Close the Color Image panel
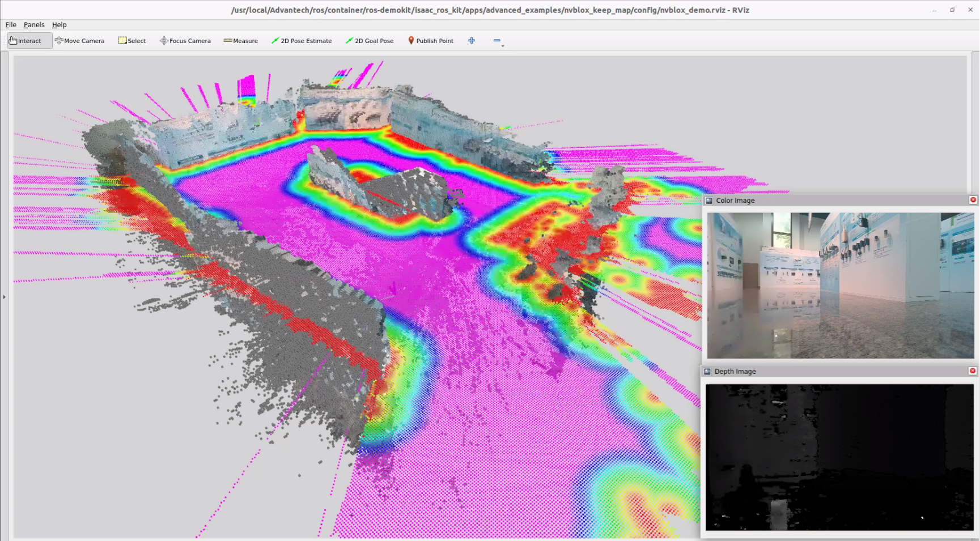Viewport: 980px width, 541px height. 973,200
